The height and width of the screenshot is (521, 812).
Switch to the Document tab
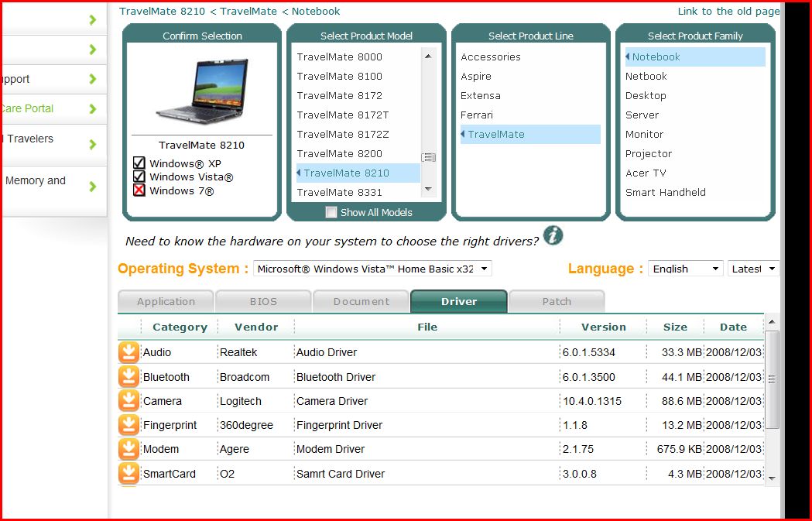coord(361,301)
